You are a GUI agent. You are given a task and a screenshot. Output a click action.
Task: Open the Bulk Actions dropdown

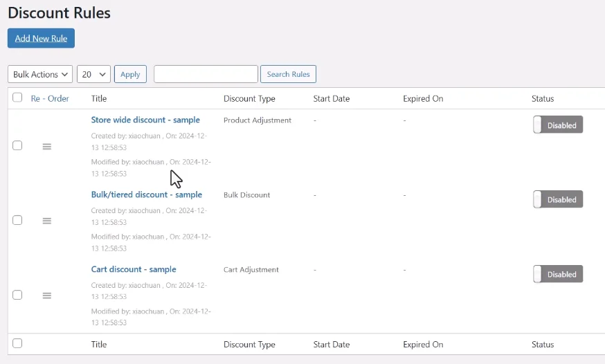[40, 74]
